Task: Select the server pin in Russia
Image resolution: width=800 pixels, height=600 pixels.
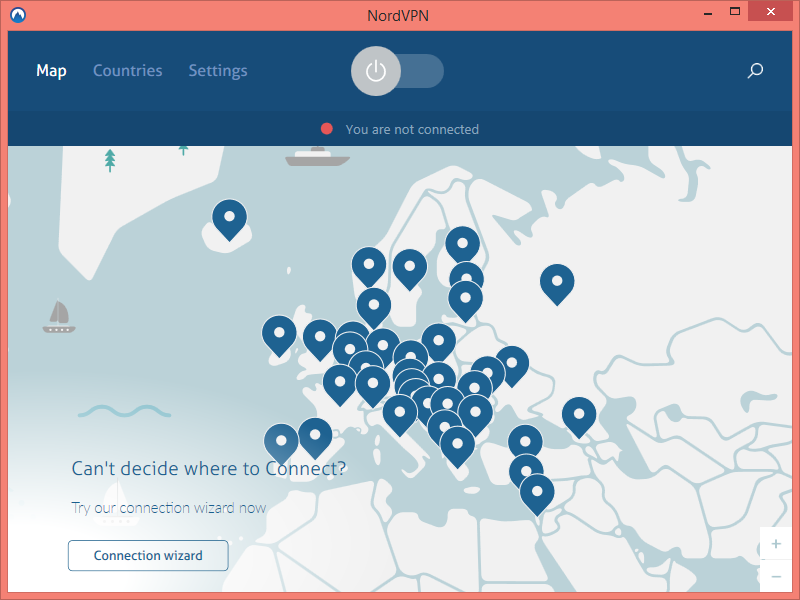Action: [557, 284]
